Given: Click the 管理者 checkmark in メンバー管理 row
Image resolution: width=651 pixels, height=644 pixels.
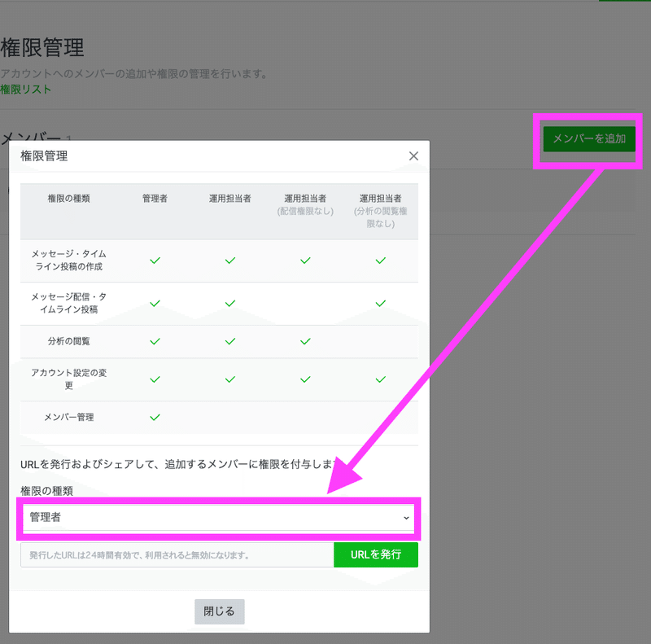Looking at the screenshot, I should [x=155, y=417].
